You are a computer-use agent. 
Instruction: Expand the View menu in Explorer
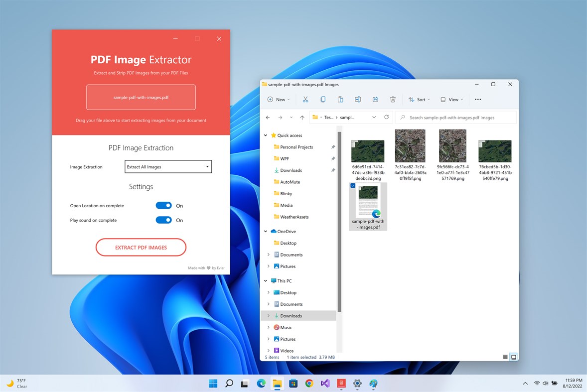(451, 99)
